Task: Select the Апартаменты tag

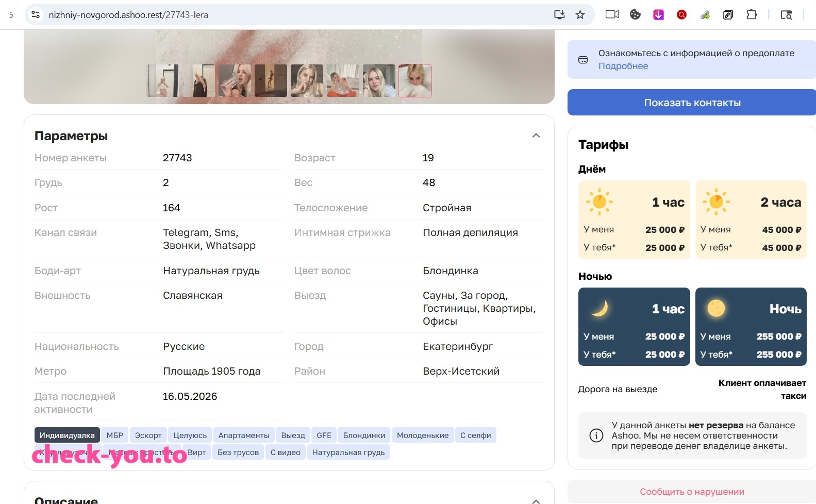Action: 244,435
